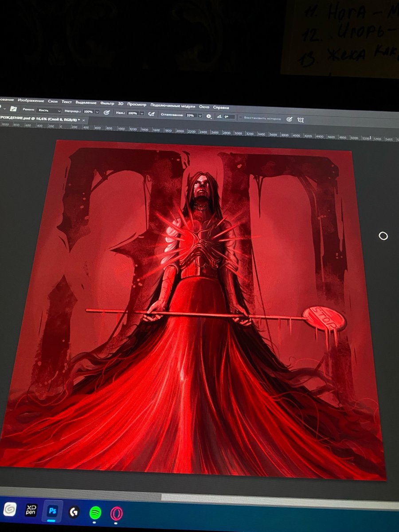
Task: Click the Непрозр. opacity value field
Action: (x=88, y=112)
